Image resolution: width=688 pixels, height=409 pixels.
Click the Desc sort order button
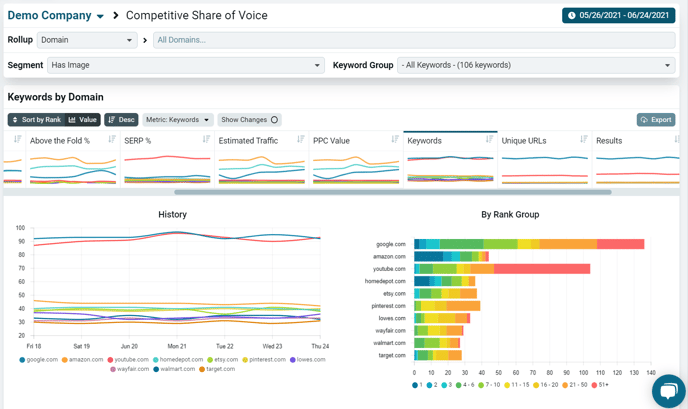coord(121,120)
